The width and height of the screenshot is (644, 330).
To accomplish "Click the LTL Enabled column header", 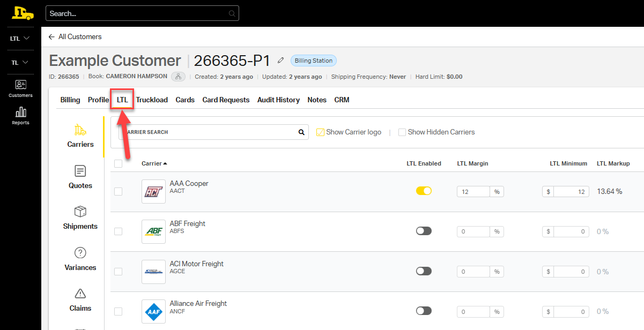I will point(424,163).
